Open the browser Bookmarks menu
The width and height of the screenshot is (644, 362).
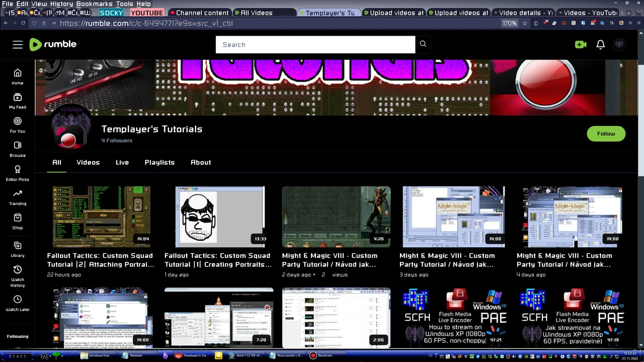[94, 4]
